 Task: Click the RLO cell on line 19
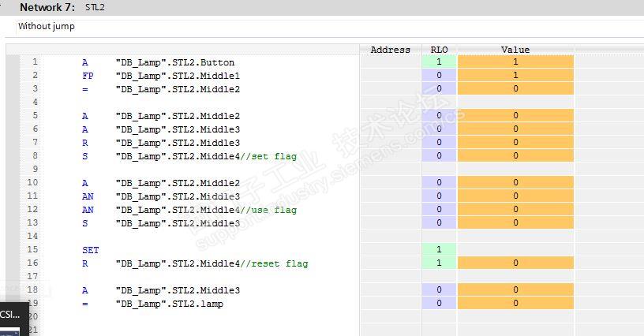[x=439, y=303]
